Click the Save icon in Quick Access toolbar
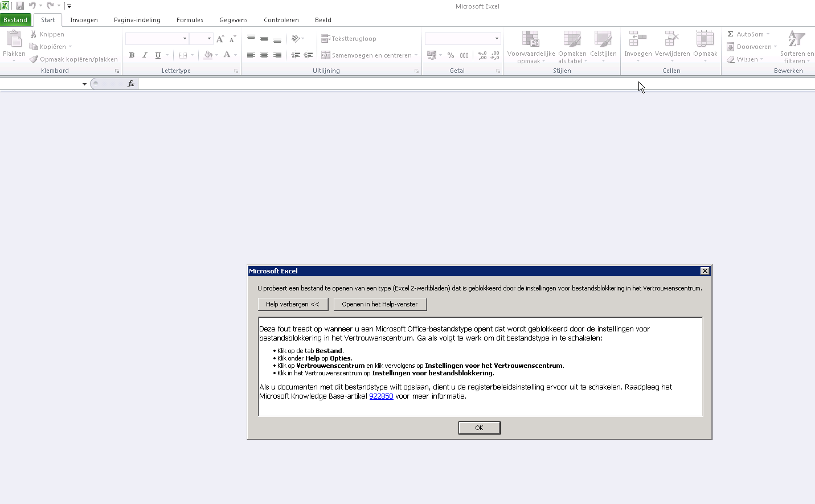The image size is (815, 504). click(20, 6)
